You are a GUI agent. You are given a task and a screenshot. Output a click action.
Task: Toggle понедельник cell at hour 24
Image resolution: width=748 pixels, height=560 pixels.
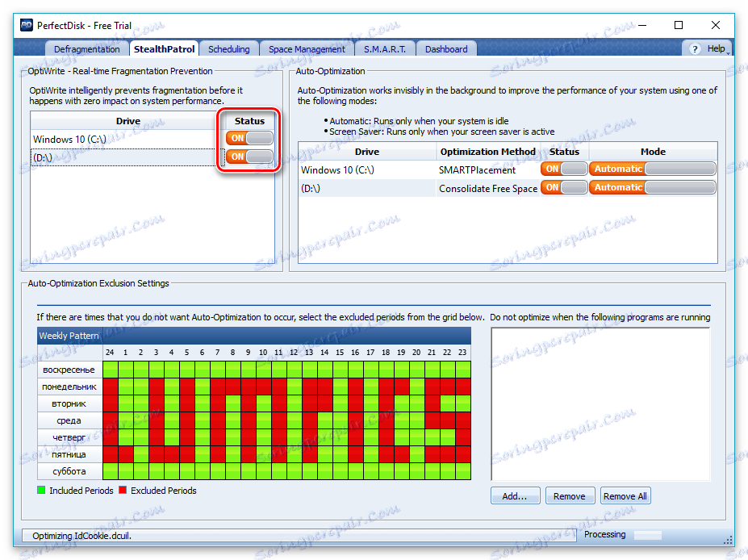coord(111,387)
